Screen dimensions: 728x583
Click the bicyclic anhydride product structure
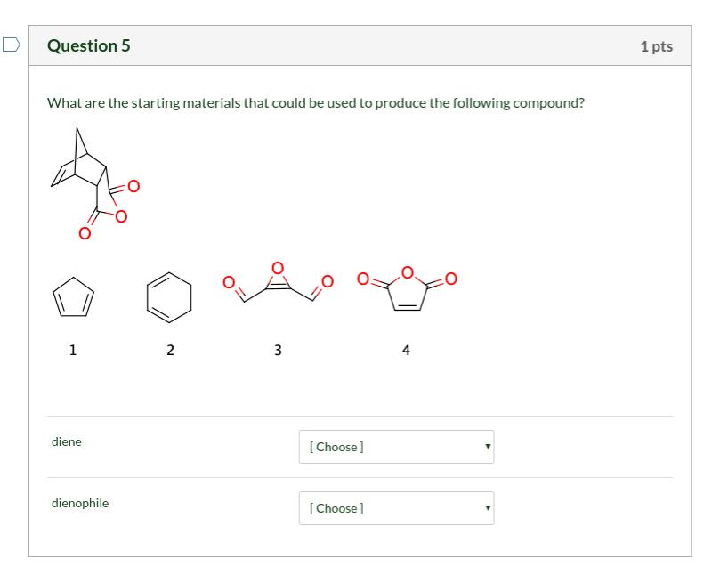pyautogui.click(x=95, y=183)
